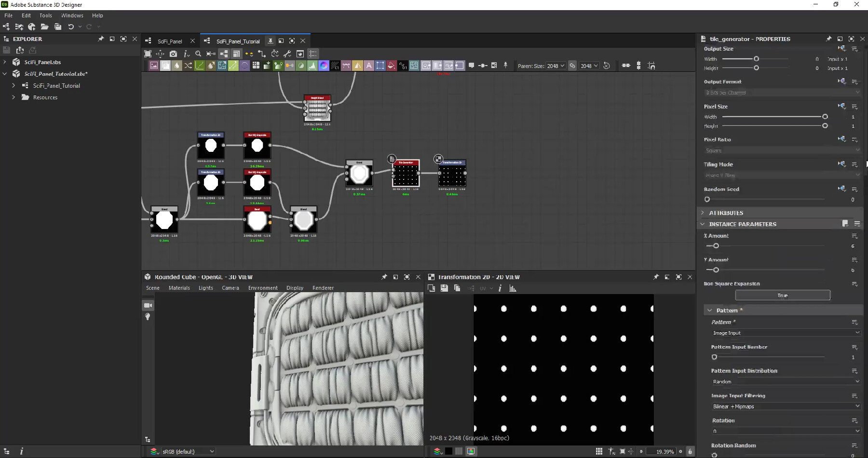Open the Windows menu
This screenshot has width=868, height=458.
click(72, 15)
